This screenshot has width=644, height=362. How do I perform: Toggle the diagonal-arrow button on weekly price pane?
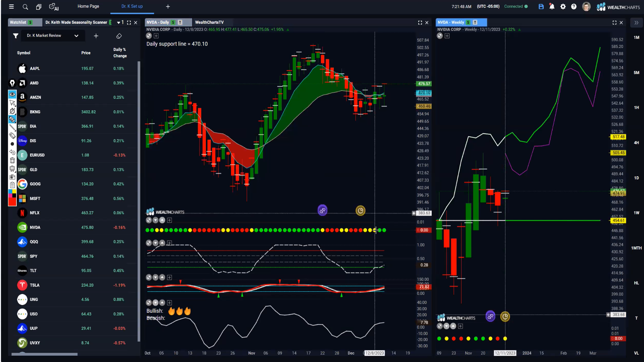coord(440,36)
